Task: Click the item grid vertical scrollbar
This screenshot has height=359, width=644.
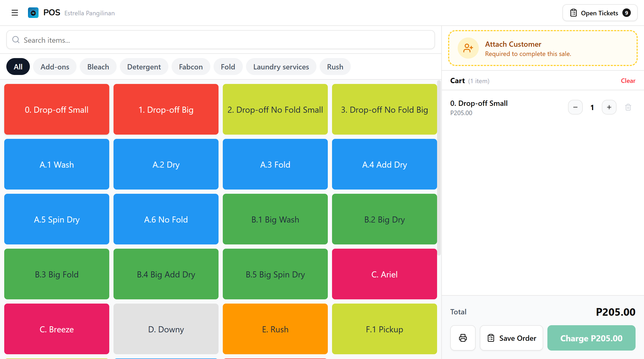Action: (439, 168)
